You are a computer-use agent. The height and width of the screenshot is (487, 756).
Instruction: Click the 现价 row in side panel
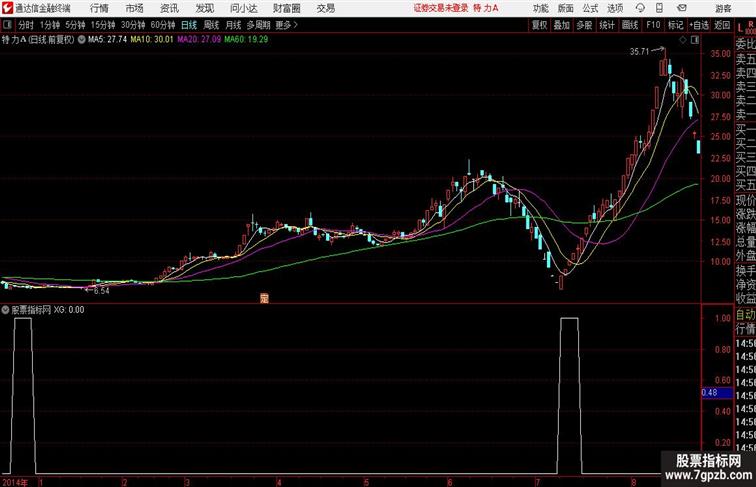(x=745, y=200)
